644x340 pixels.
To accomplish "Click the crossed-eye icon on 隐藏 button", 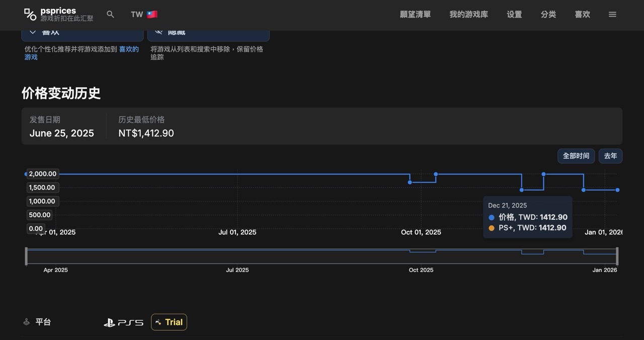I will 159,32.
